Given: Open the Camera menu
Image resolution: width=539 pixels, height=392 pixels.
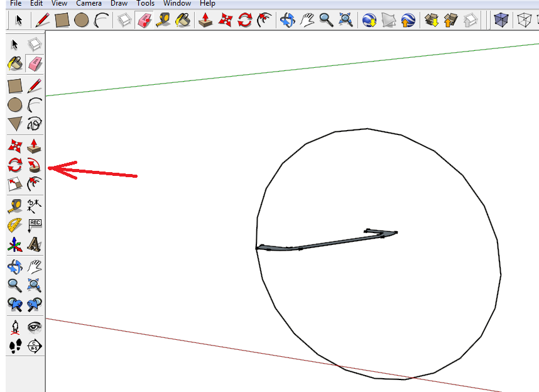Looking at the screenshot, I should coord(89,3).
